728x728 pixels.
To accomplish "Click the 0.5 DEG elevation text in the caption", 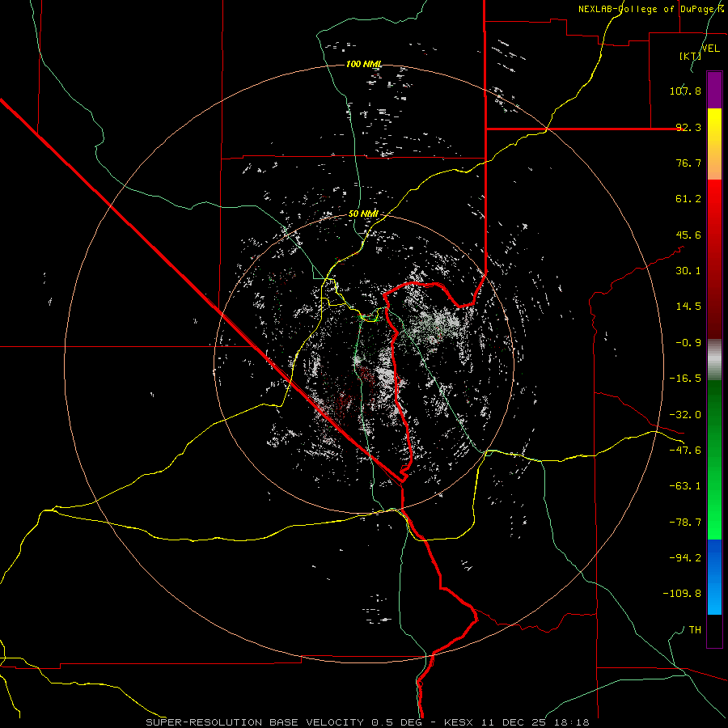I will (396, 722).
